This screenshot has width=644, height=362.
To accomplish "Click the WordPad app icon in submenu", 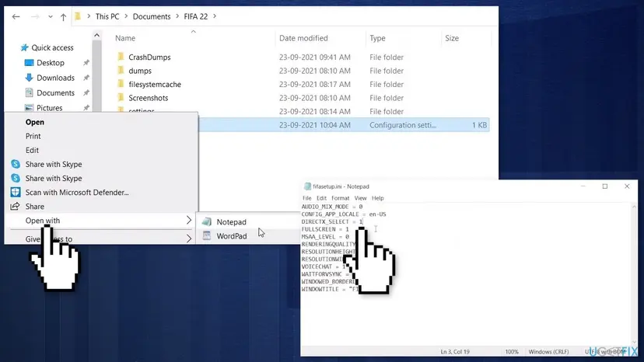I will (x=207, y=235).
